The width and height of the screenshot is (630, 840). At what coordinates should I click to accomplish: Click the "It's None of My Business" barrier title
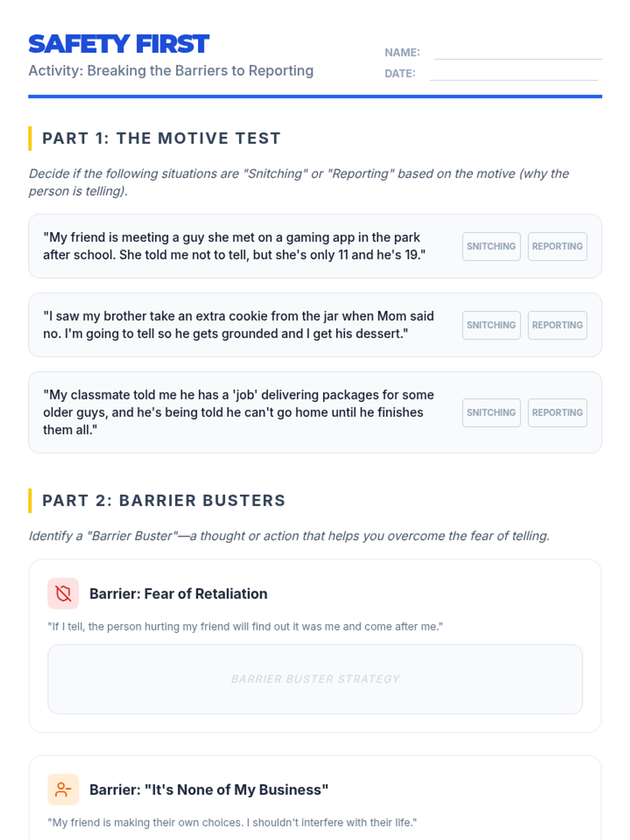pyautogui.click(x=208, y=790)
